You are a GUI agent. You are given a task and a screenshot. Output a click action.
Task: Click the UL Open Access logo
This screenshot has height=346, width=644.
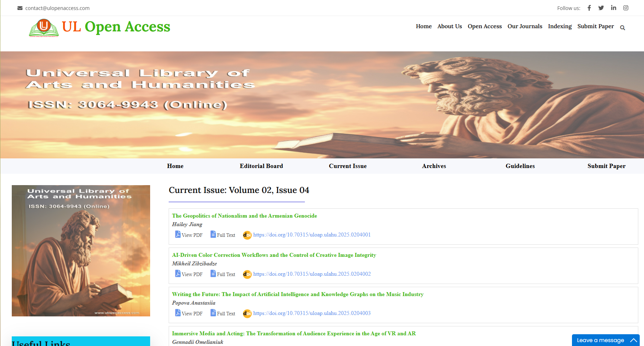tap(99, 27)
